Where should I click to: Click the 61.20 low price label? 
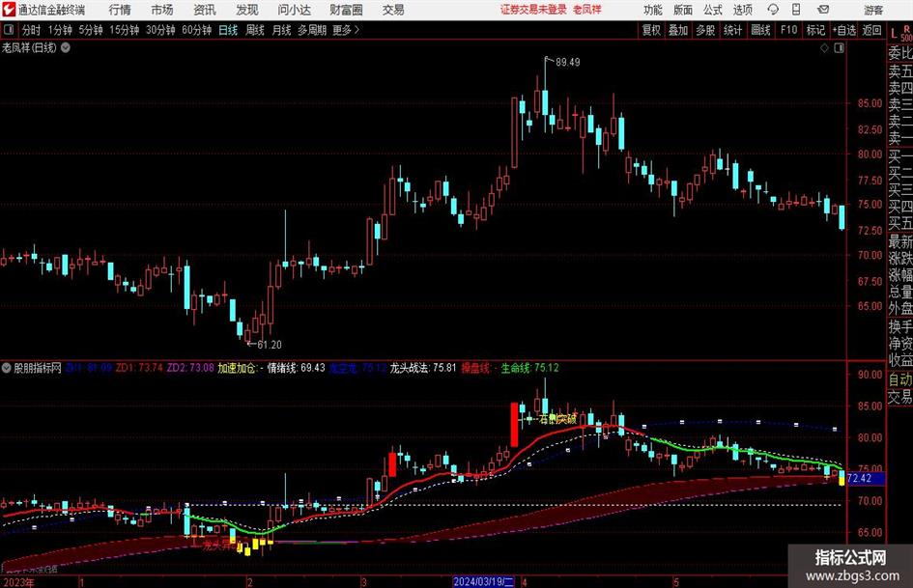click(270, 345)
